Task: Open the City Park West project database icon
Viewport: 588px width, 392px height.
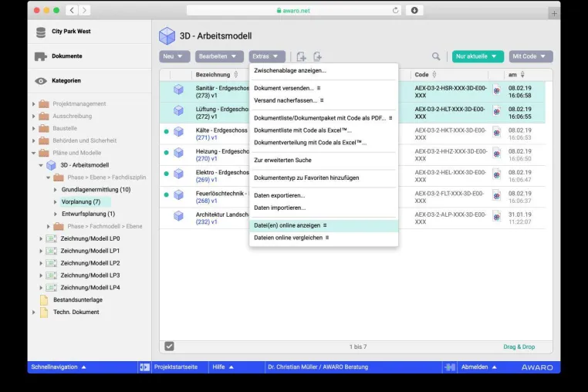Action: pos(41,32)
